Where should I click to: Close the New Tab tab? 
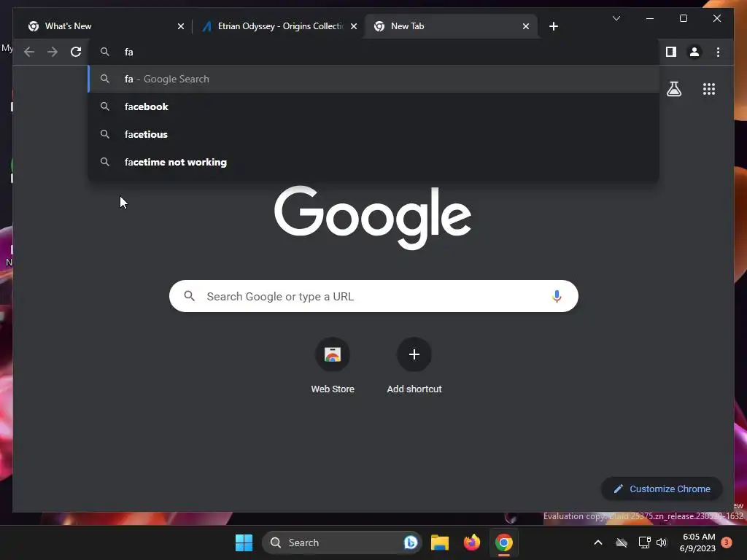coord(525,26)
